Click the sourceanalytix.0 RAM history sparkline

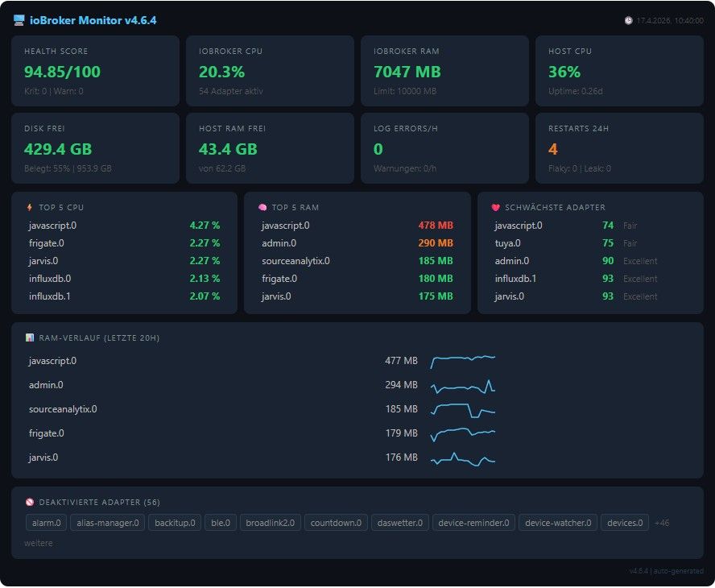pyautogui.click(x=463, y=409)
